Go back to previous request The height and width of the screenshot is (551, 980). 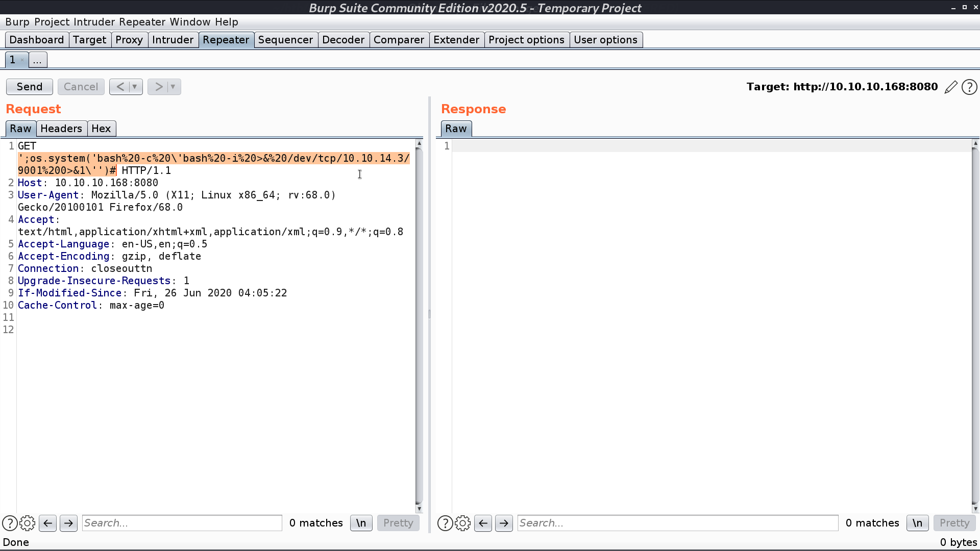(x=120, y=87)
